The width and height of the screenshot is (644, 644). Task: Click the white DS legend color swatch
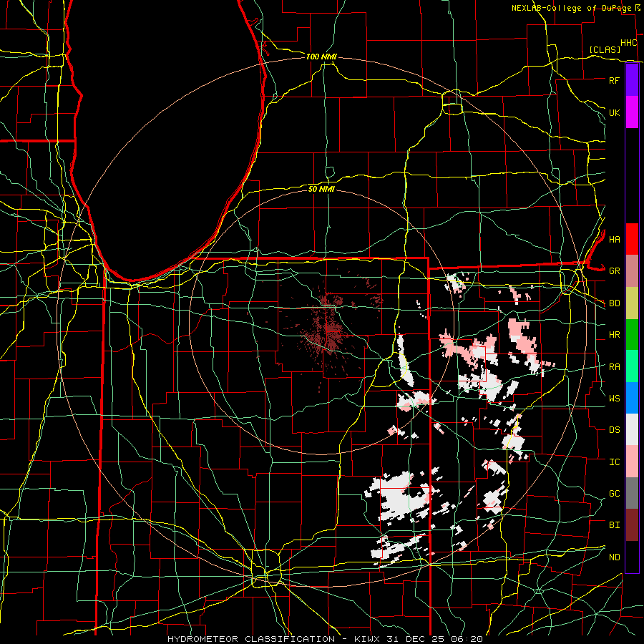coord(632,429)
